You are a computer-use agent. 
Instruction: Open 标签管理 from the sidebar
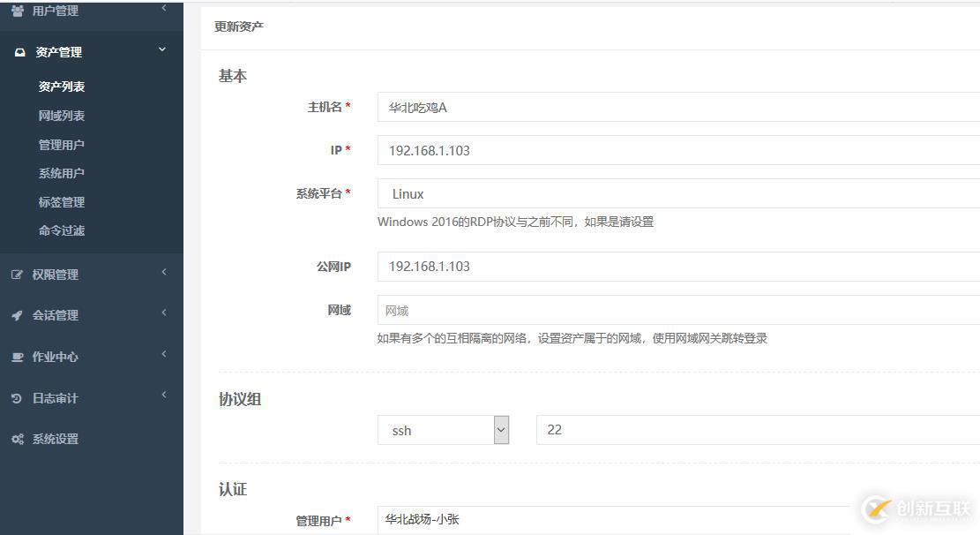pos(60,201)
